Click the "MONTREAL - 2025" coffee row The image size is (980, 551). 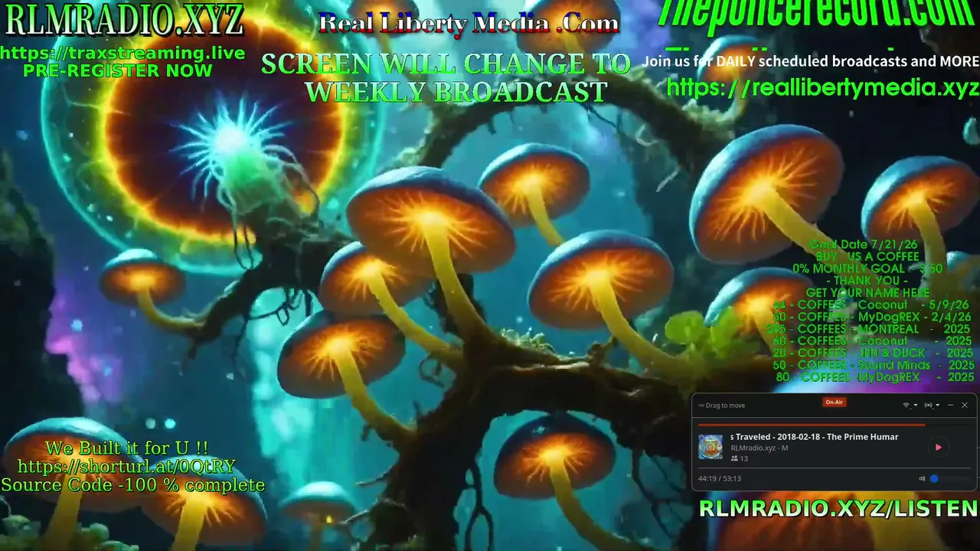click(869, 329)
